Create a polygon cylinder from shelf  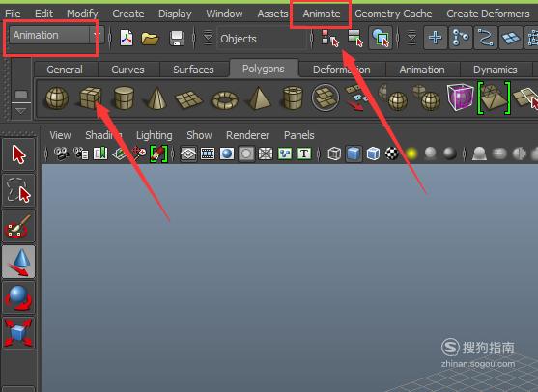tap(124, 98)
